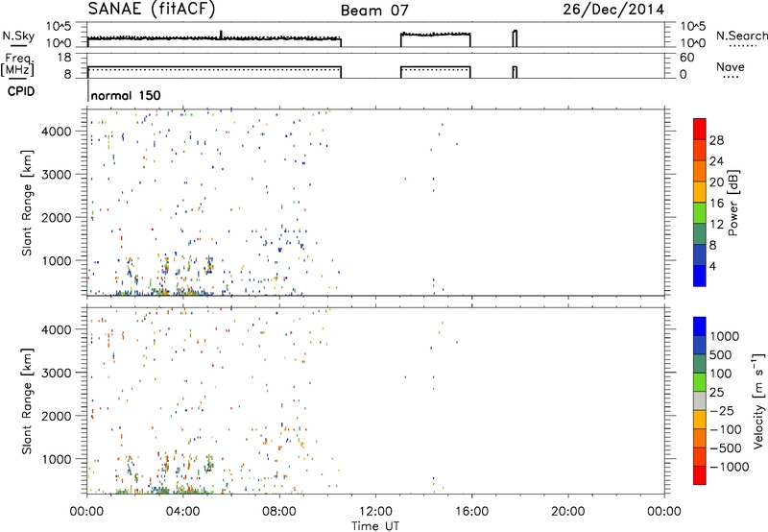Click the 60 tick on Nave axis
Screen dimensions: 768x532
click(x=687, y=58)
